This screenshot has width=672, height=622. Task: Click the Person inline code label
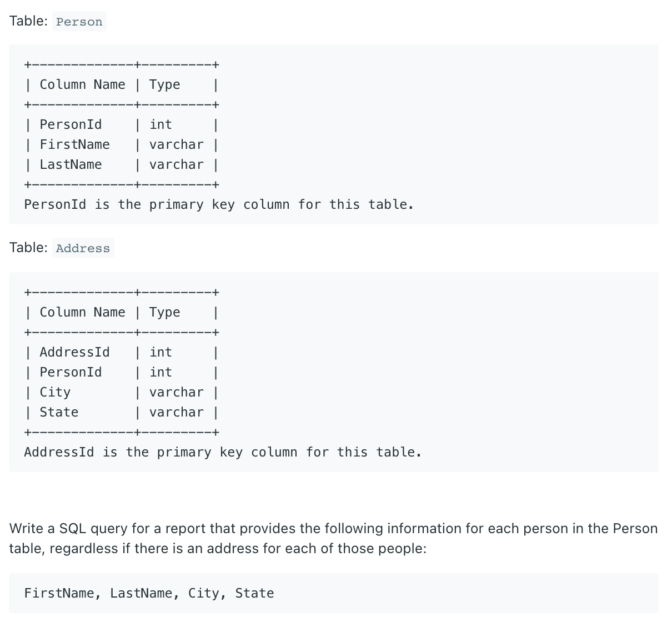pos(79,22)
